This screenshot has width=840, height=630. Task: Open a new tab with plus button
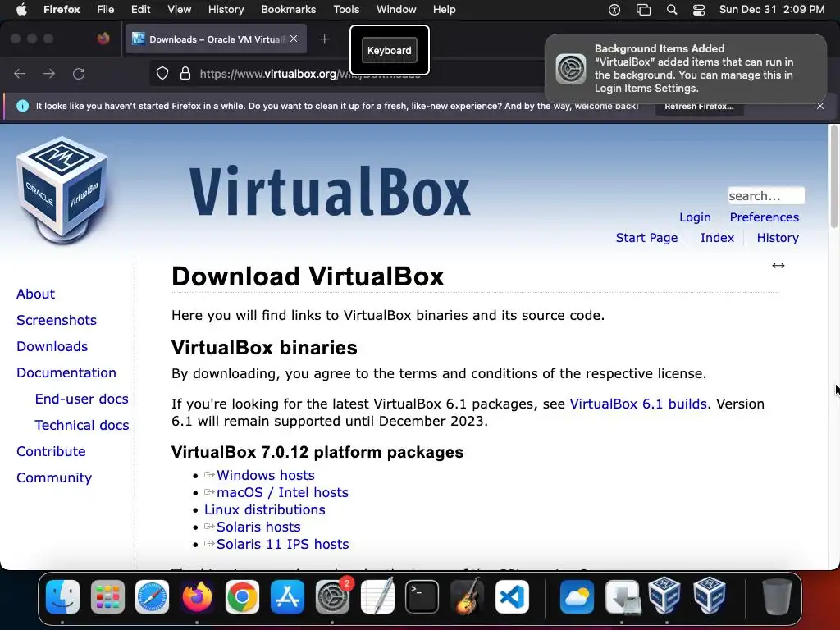[x=324, y=39]
